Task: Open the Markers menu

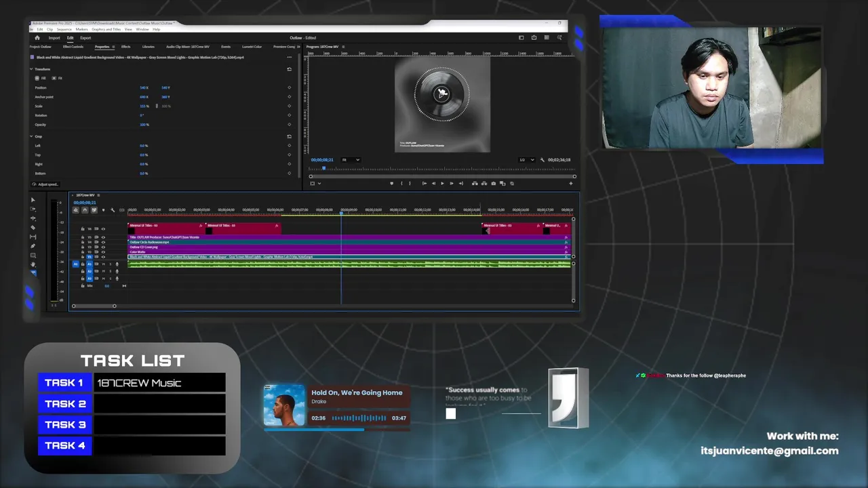Action: click(81, 29)
